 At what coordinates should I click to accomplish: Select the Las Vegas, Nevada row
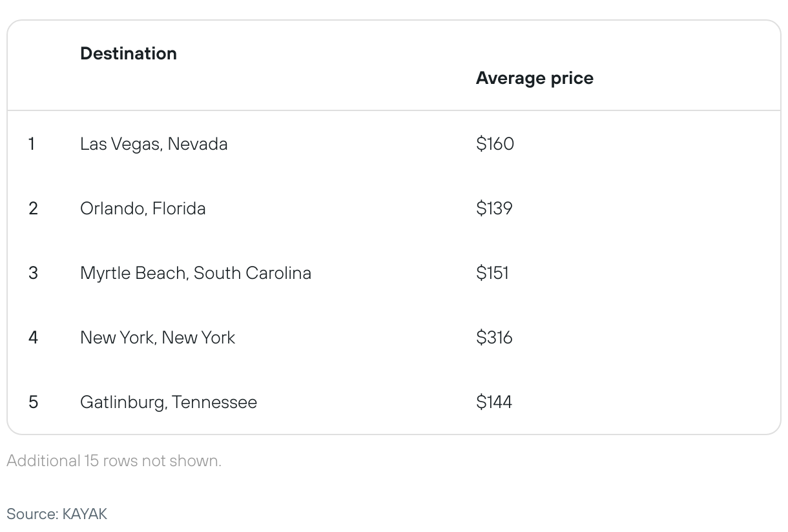coord(154,143)
